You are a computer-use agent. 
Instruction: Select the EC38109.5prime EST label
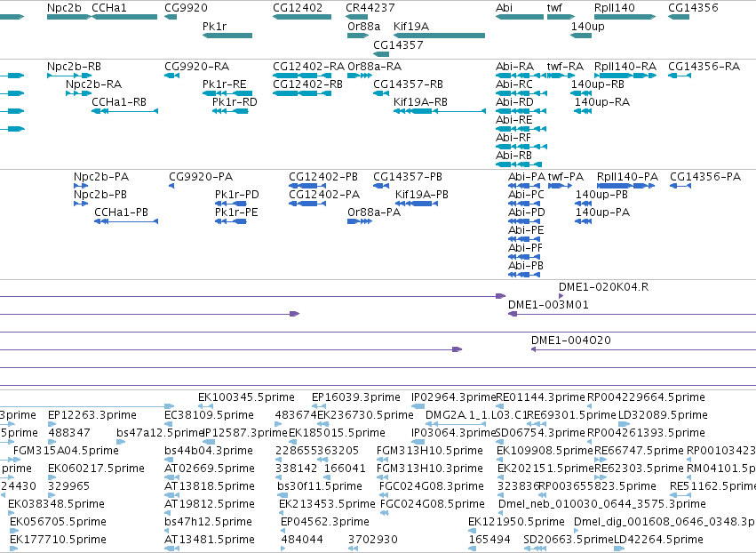210,415
